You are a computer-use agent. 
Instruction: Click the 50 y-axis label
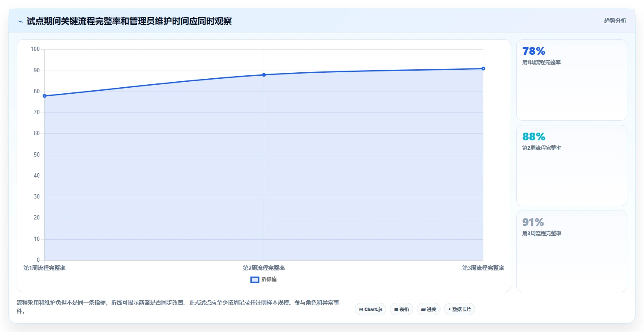pyautogui.click(x=36, y=154)
